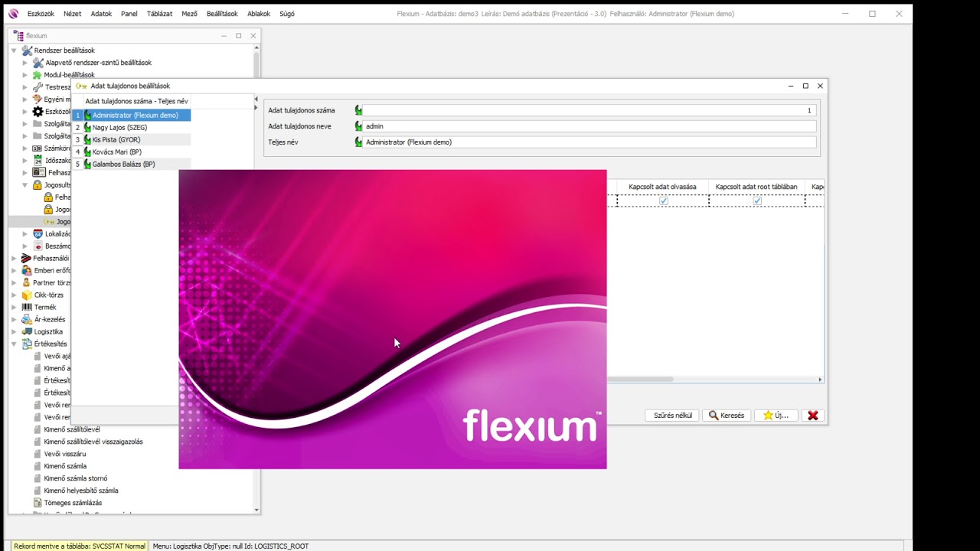The image size is (980, 551).
Task: Click the tree panel vertical scrollbar down arrow
Action: (256, 510)
